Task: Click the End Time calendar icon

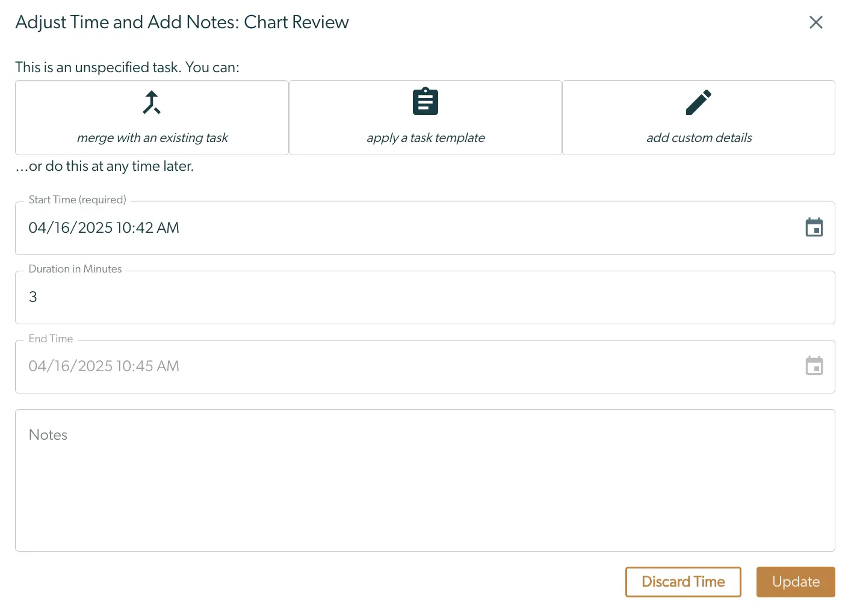Action: click(814, 366)
